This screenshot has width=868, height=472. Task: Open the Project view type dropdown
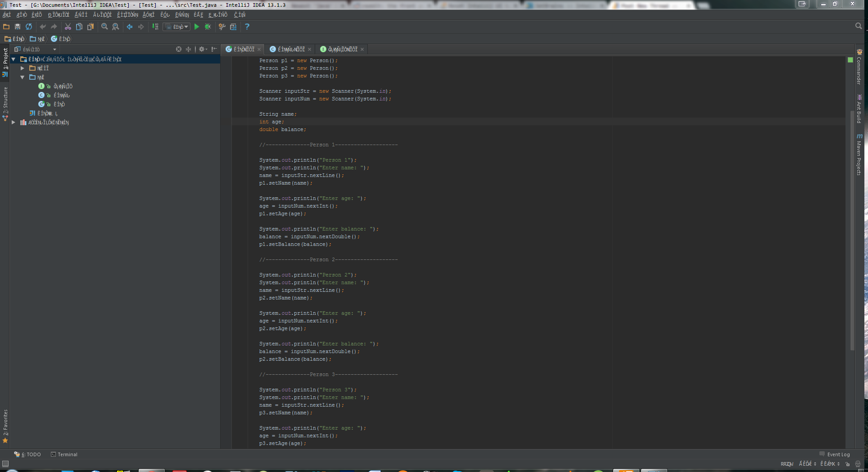(35, 49)
